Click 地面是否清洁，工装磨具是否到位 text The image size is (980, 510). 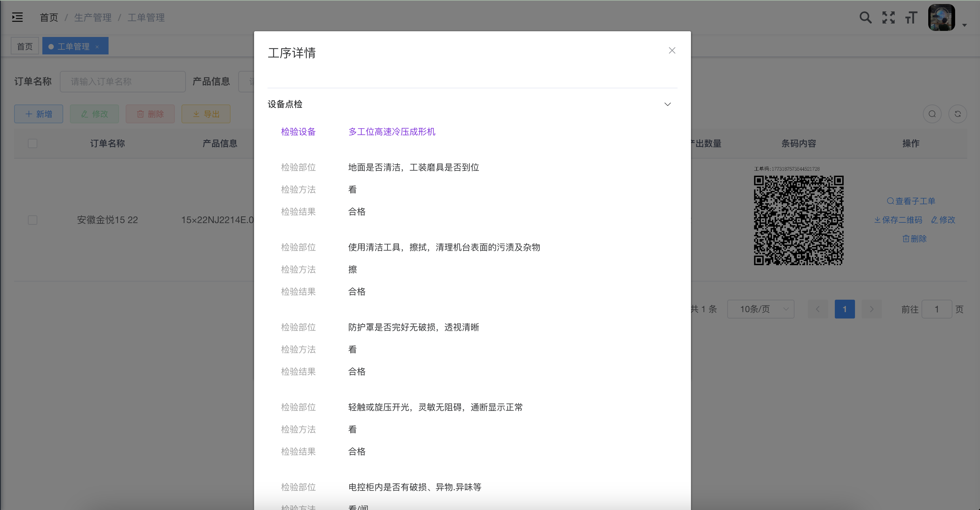(x=413, y=167)
